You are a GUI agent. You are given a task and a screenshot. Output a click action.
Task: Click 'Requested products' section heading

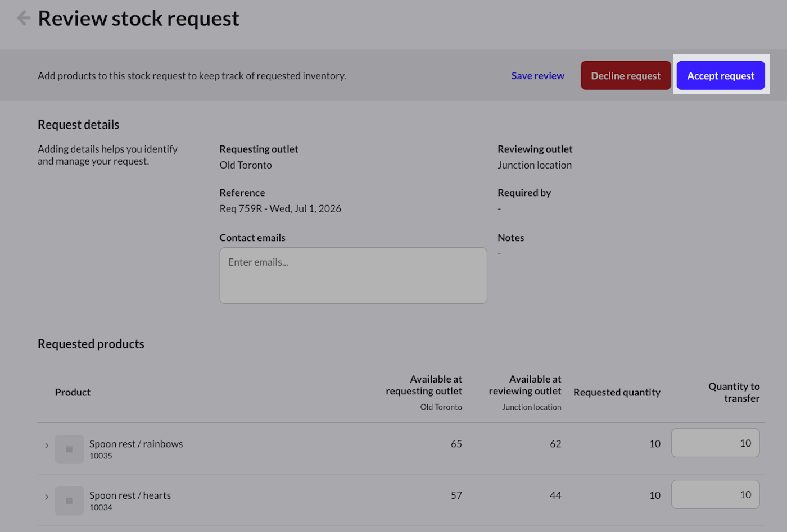(x=91, y=344)
